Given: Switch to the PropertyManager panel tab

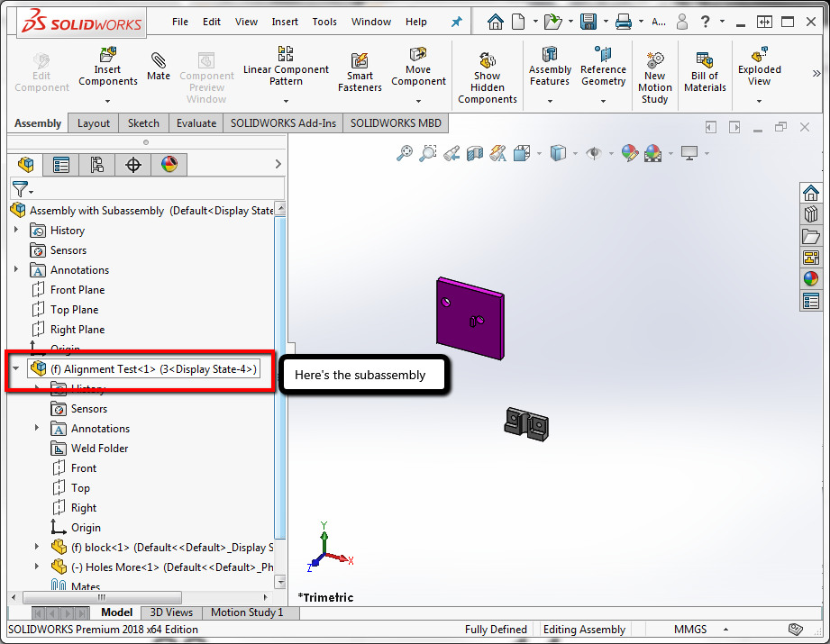Looking at the screenshot, I should (x=61, y=165).
